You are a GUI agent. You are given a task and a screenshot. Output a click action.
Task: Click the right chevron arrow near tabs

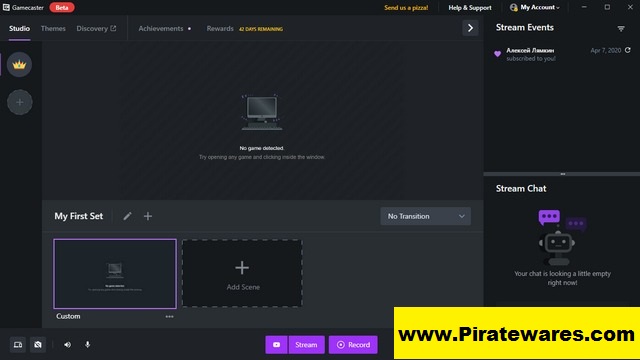(470, 28)
